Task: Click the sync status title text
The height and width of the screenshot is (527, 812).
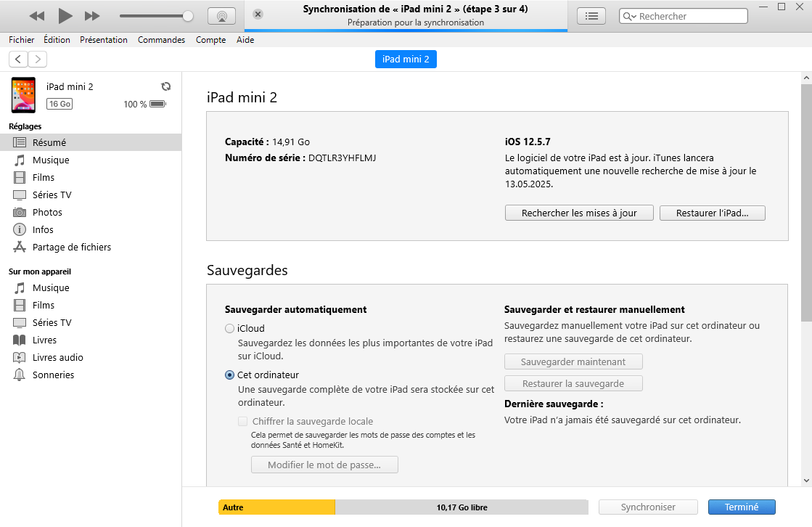Action: coord(415,9)
